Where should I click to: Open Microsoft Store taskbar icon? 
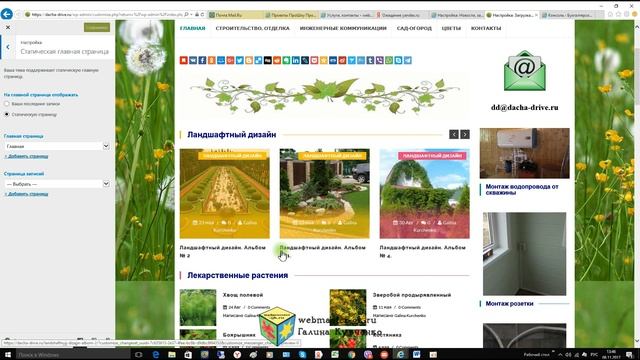(188, 355)
